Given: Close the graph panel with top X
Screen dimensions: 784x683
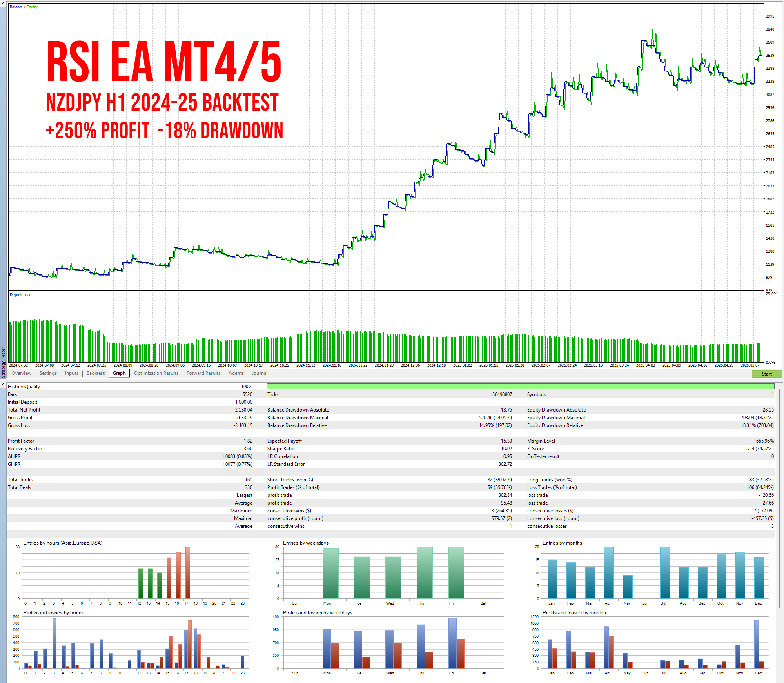Looking at the screenshot, I should (3, 3).
